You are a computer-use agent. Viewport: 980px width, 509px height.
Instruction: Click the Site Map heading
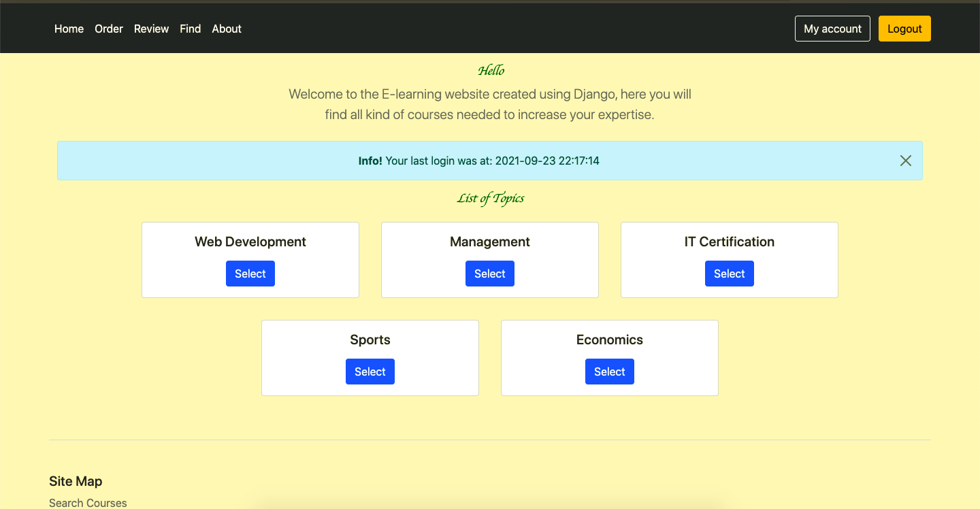[75, 481]
